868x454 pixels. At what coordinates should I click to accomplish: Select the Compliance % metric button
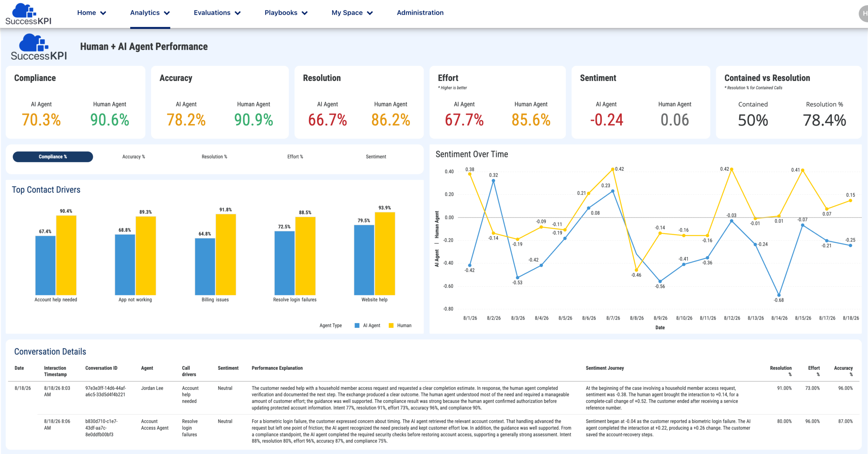pyautogui.click(x=53, y=157)
